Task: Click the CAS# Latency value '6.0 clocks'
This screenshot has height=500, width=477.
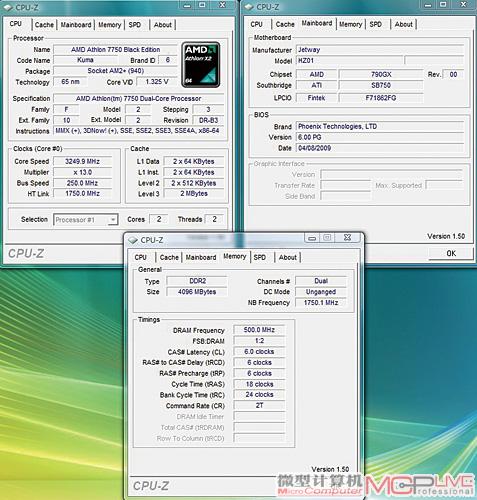Action: (x=259, y=352)
